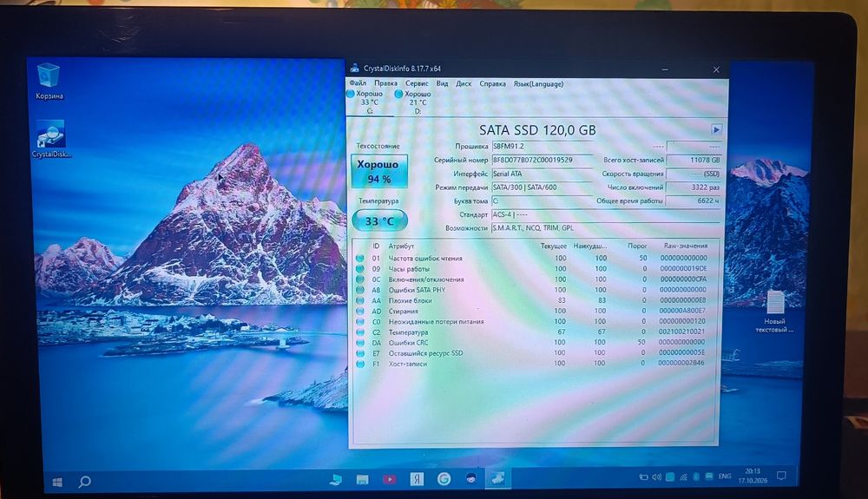Click Общее время работы value 6622 ч
The width and height of the screenshot is (868, 499).
click(x=694, y=200)
